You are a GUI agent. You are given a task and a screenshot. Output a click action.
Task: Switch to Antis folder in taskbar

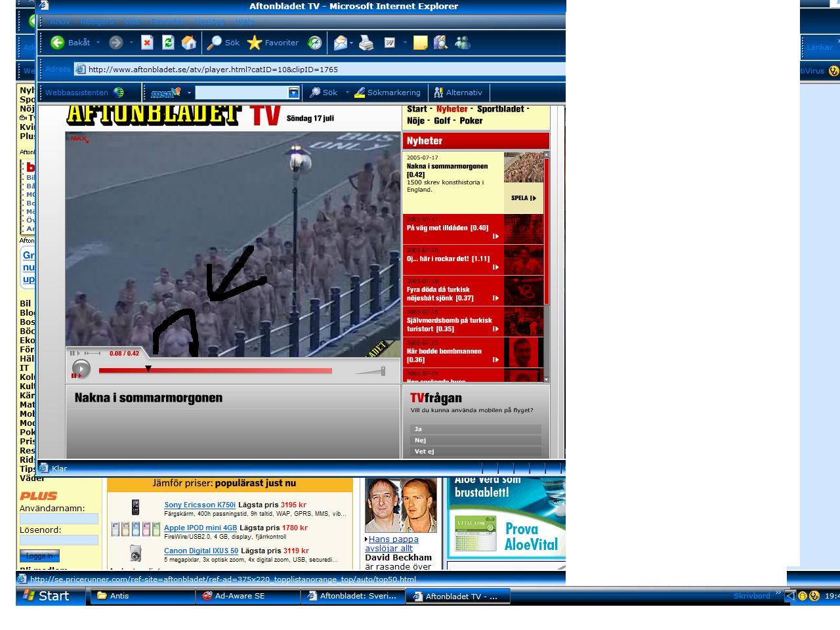click(x=141, y=596)
